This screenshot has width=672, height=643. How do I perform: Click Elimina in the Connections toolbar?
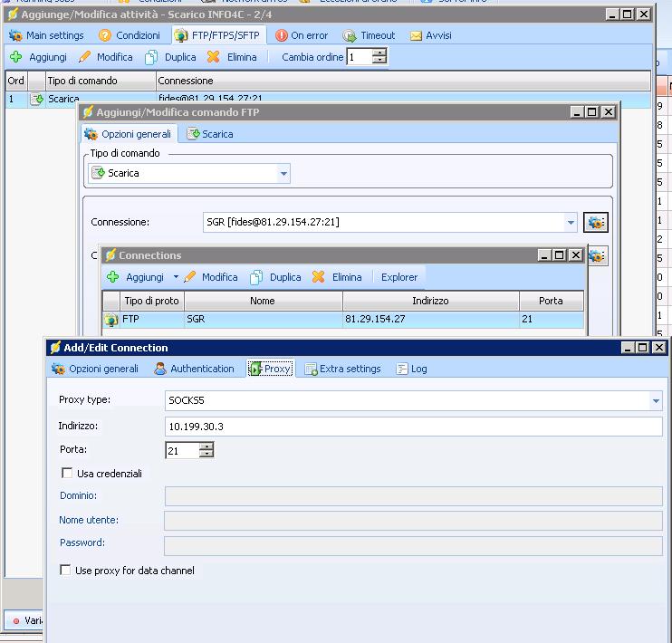(x=337, y=277)
